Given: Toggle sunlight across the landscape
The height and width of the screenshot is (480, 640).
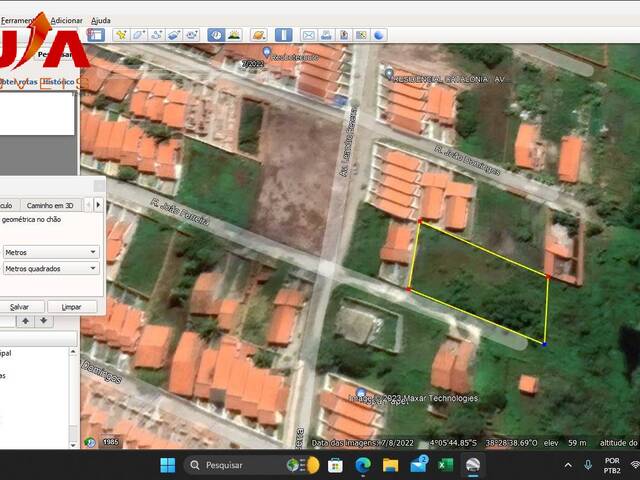Looking at the screenshot, I should pyautogui.click(x=234, y=35).
